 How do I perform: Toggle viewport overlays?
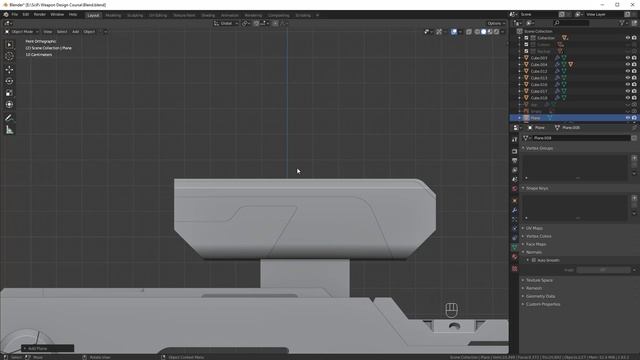pyautogui.click(x=453, y=31)
